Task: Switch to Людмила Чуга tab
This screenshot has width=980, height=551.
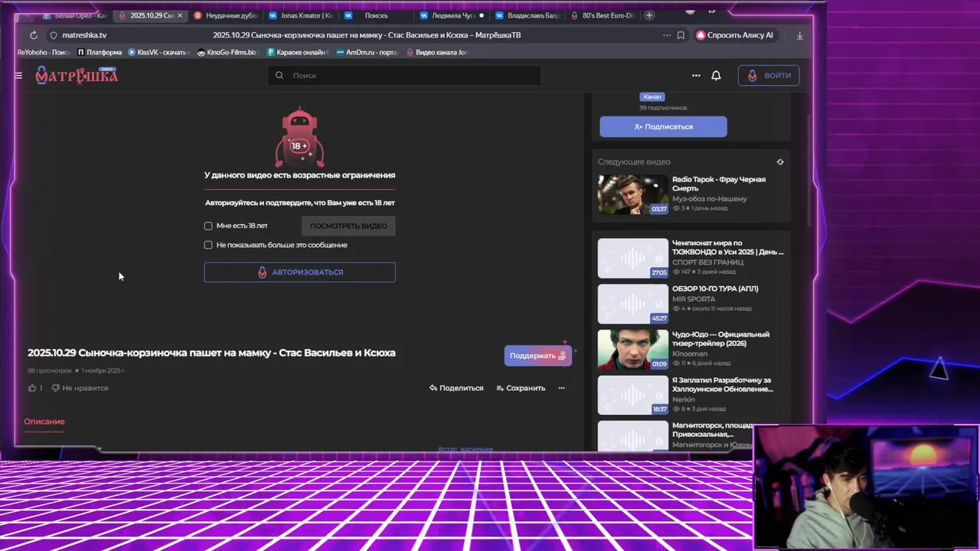Action: coord(452,15)
